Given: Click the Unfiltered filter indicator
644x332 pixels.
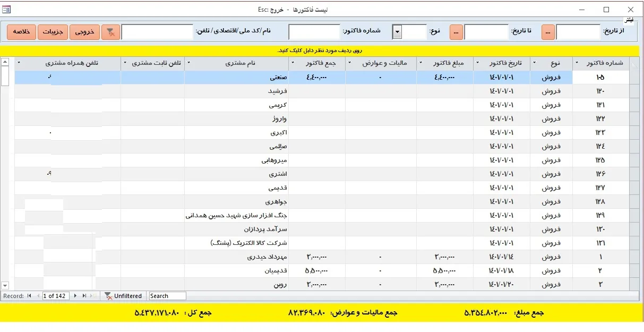Looking at the screenshot, I should [x=123, y=296].
